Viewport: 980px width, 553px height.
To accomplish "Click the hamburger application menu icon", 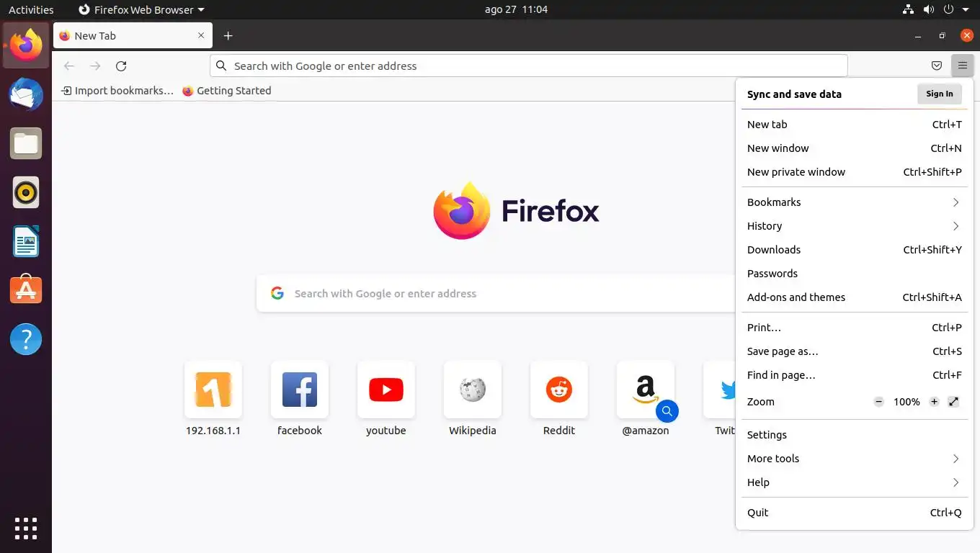I will point(962,66).
